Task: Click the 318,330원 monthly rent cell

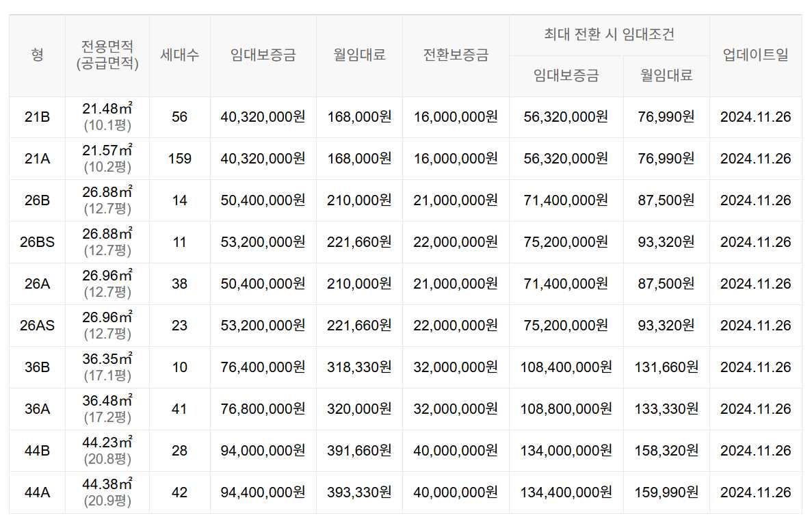Action: click(359, 367)
